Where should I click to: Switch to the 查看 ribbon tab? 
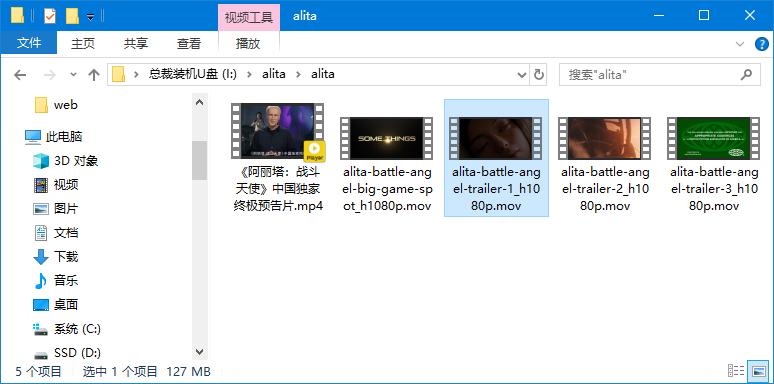pos(189,43)
